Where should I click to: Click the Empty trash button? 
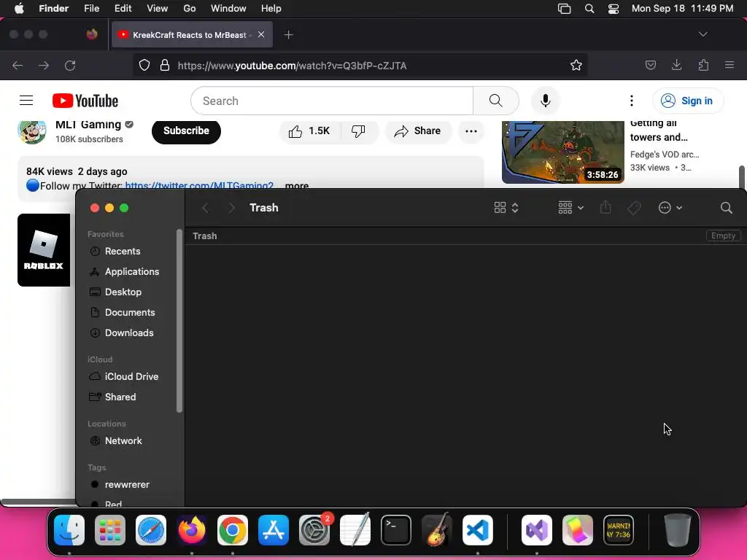coord(723,236)
